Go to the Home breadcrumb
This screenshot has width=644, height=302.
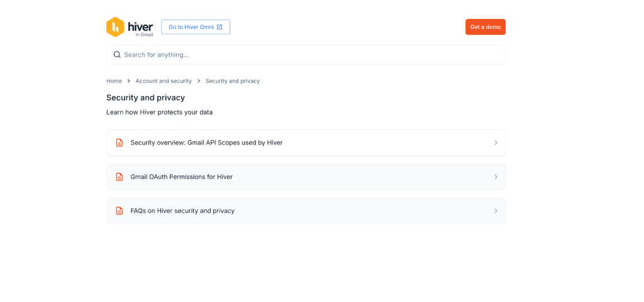(114, 81)
